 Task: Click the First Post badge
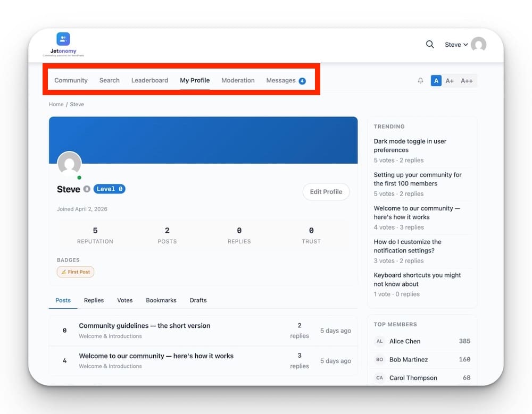pyautogui.click(x=76, y=272)
